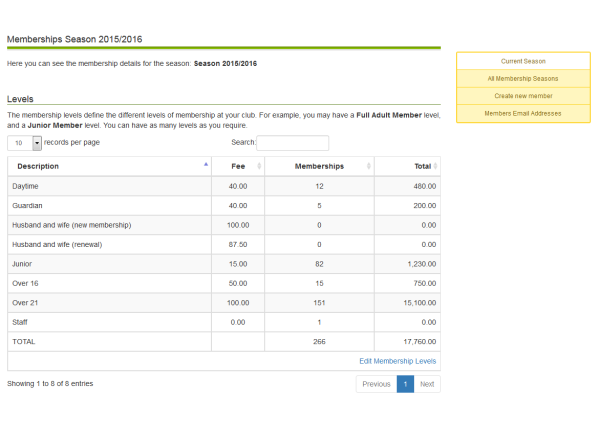Sort table by Fee column
Viewport: 600px width, 431px height.
point(237,166)
